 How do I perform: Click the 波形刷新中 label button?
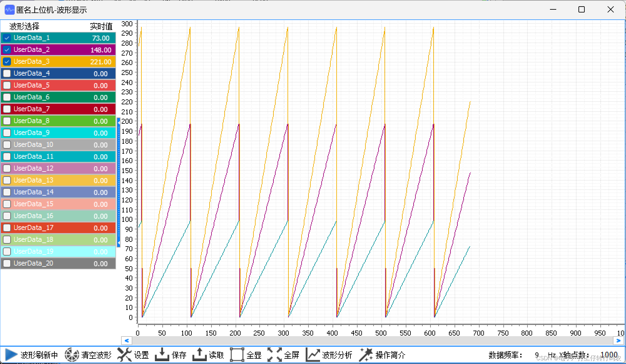click(39, 355)
